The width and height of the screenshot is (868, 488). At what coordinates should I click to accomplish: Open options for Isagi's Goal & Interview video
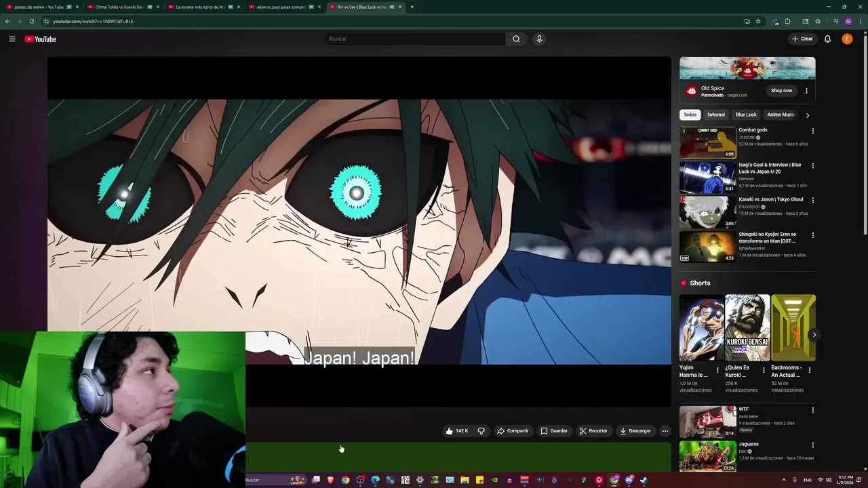coord(812,165)
